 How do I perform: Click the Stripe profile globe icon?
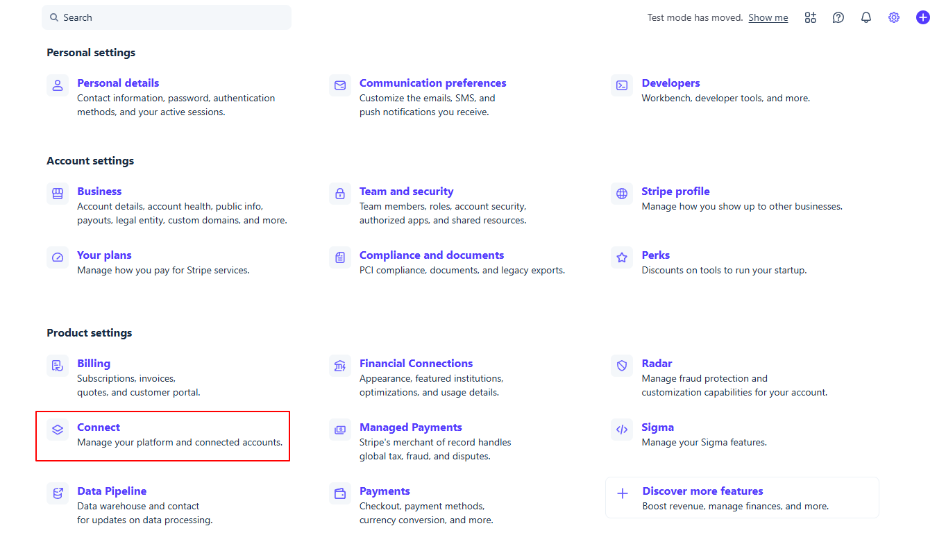pos(622,193)
